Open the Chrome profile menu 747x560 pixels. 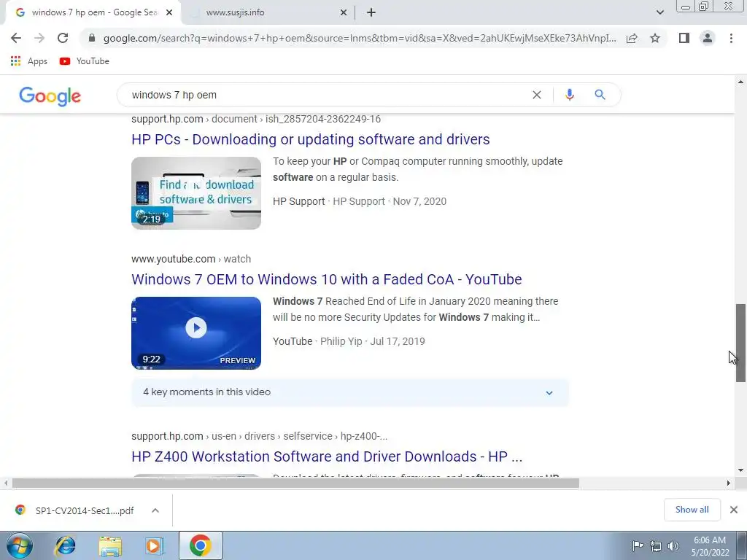(x=708, y=38)
